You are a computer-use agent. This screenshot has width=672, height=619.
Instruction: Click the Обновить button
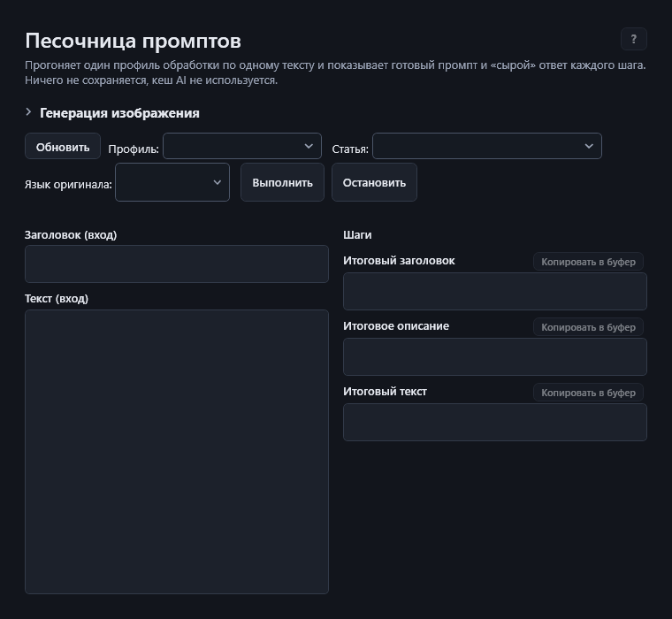point(63,147)
